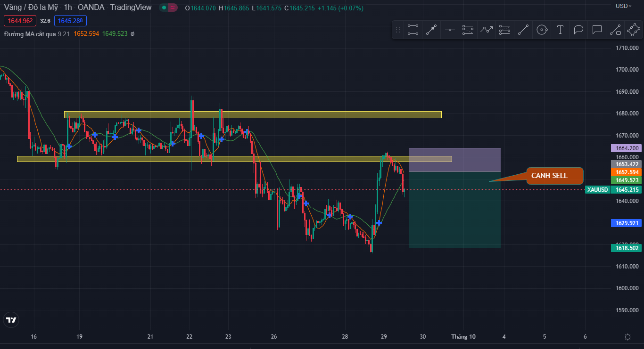Click the blue buy price 1645.28 button
Viewport: 644px width, 349px height.
tap(70, 21)
